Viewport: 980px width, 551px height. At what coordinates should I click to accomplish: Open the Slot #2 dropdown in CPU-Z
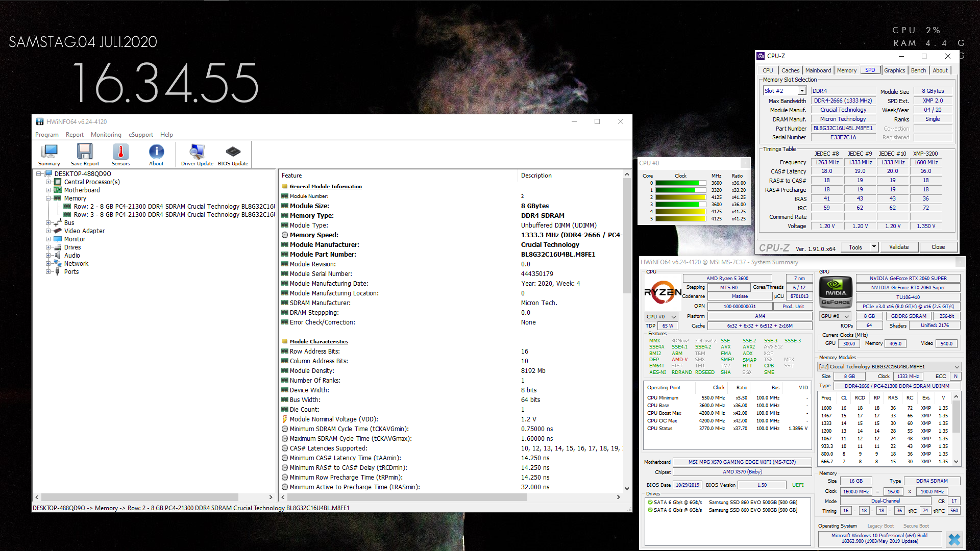pyautogui.click(x=802, y=91)
